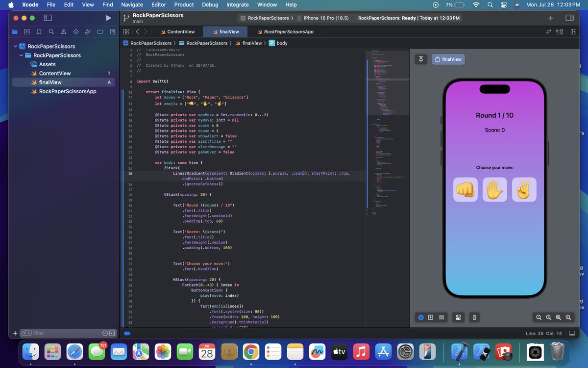The height and width of the screenshot is (368, 588).
Task: Open Google Chrome from the Dock
Action: [251, 352]
